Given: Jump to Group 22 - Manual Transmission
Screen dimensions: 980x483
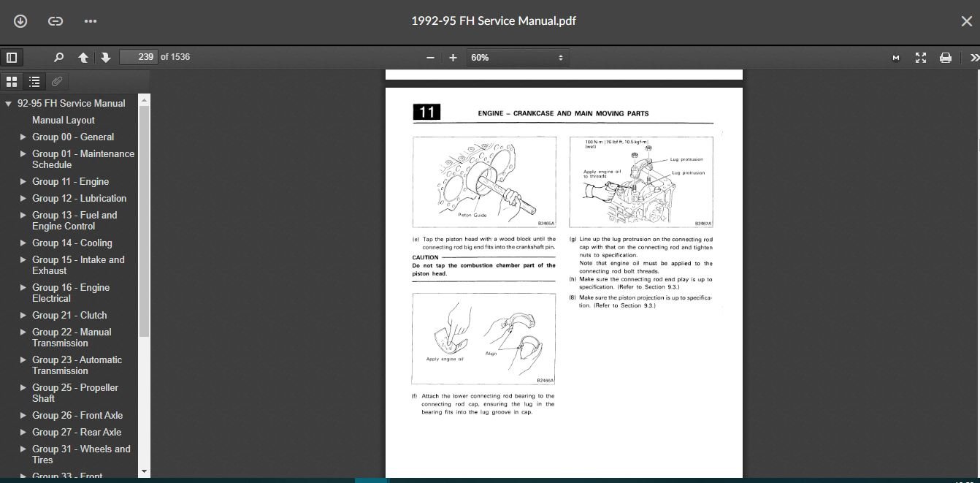Looking at the screenshot, I should click(x=72, y=338).
